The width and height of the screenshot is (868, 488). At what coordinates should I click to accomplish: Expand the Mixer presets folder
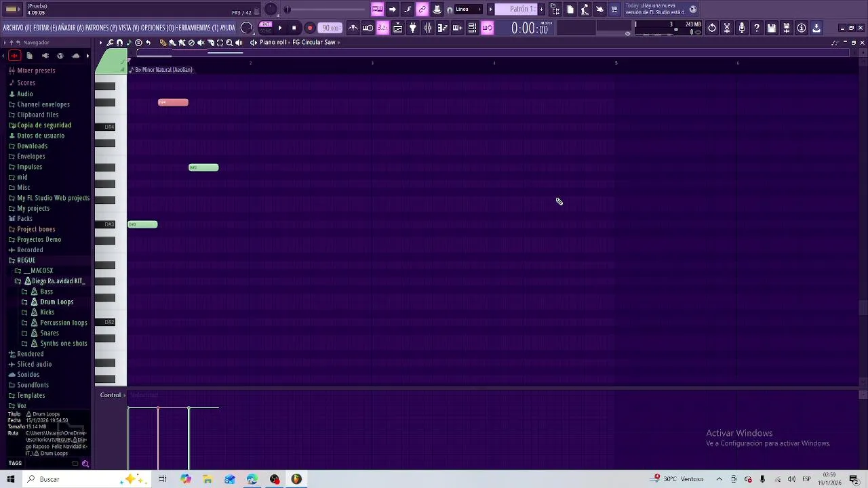[36, 70]
